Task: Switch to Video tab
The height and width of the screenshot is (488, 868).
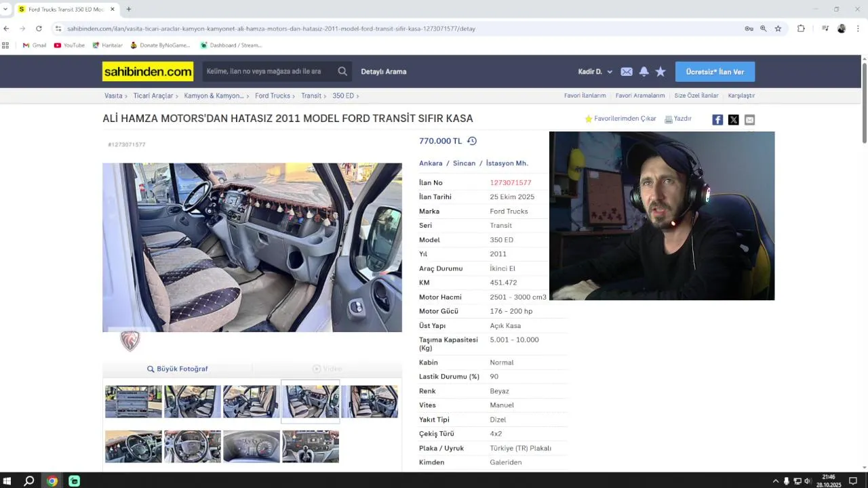Action: tap(327, 369)
